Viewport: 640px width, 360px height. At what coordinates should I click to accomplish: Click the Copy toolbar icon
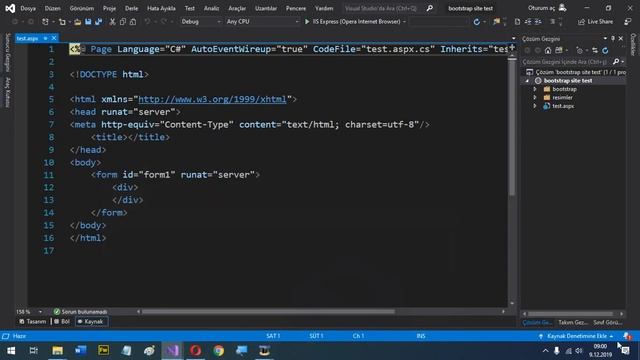tap(123, 22)
